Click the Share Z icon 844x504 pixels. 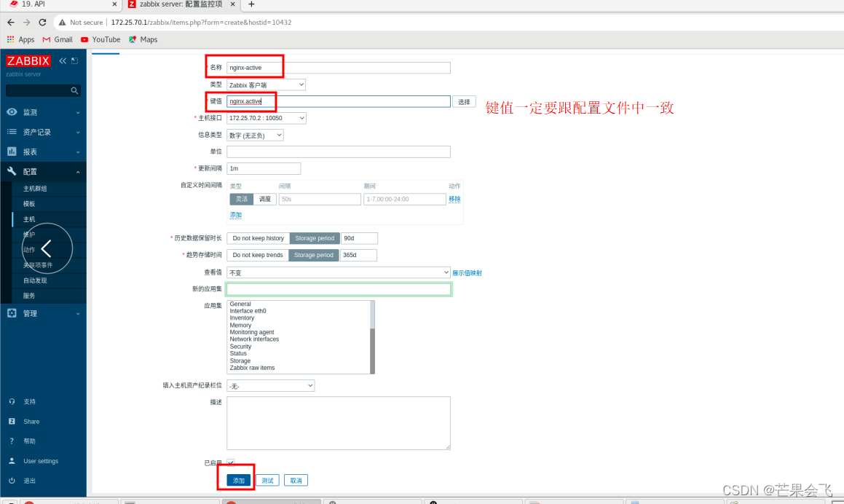[12, 422]
